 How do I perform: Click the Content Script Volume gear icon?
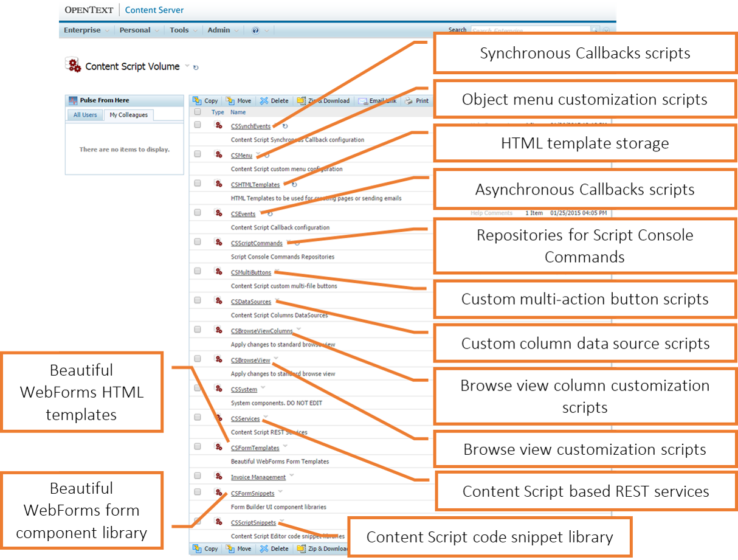[x=74, y=66]
